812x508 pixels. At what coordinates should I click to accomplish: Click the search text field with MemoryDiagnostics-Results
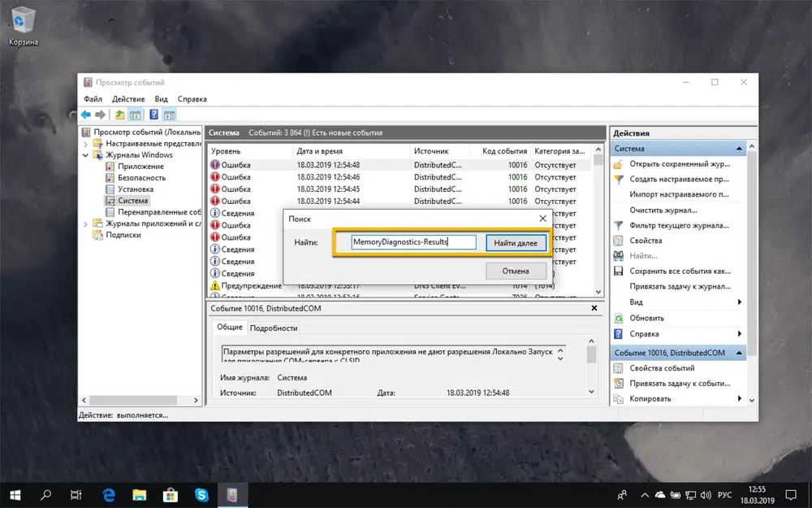[x=414, y=241]
